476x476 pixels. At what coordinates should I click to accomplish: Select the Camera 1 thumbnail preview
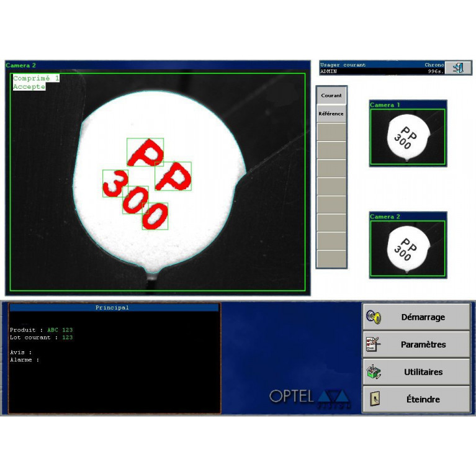coord(408,137)
